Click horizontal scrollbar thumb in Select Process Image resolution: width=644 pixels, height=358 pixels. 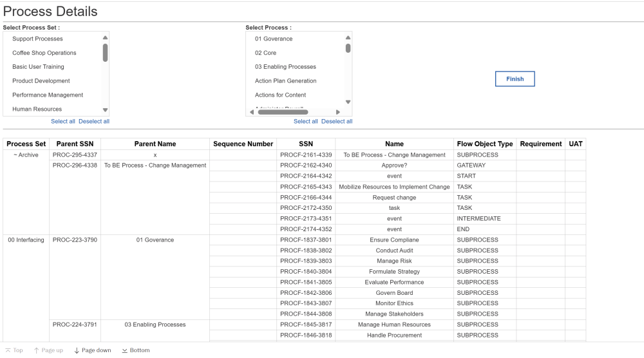pos(283,112)
